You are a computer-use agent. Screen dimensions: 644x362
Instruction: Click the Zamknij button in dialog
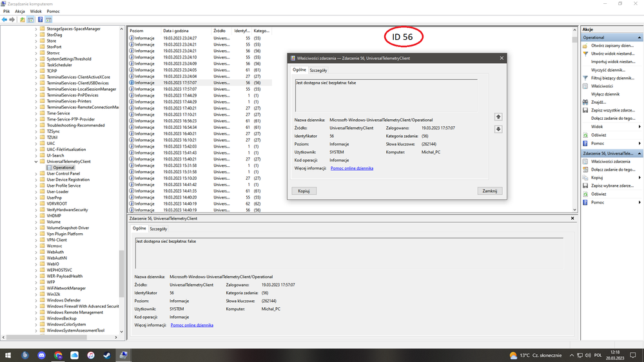pyautogui.click(x=489, y=191)
